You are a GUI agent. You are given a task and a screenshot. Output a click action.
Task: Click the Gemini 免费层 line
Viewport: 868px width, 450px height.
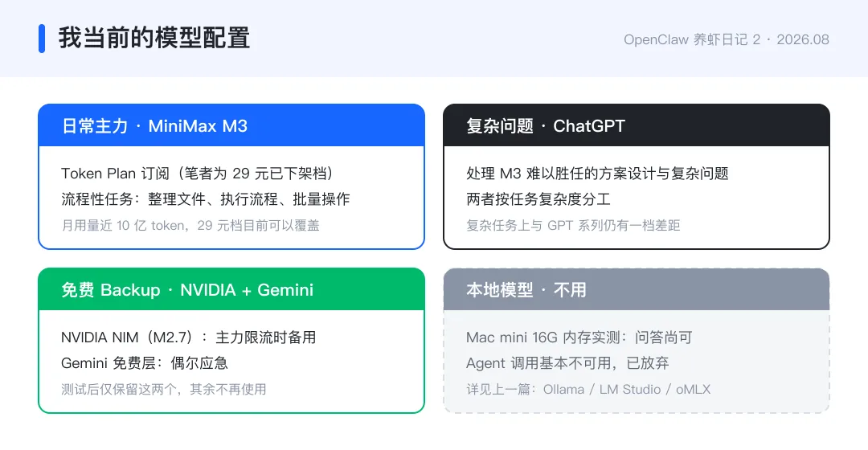pyautogui.click(x=145, y=363)
